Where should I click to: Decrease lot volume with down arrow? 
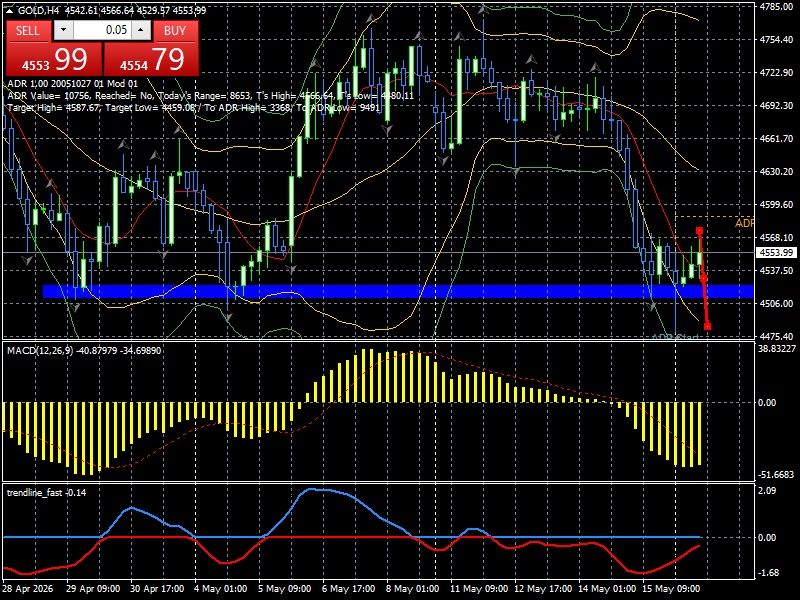[x=63, y=30]
